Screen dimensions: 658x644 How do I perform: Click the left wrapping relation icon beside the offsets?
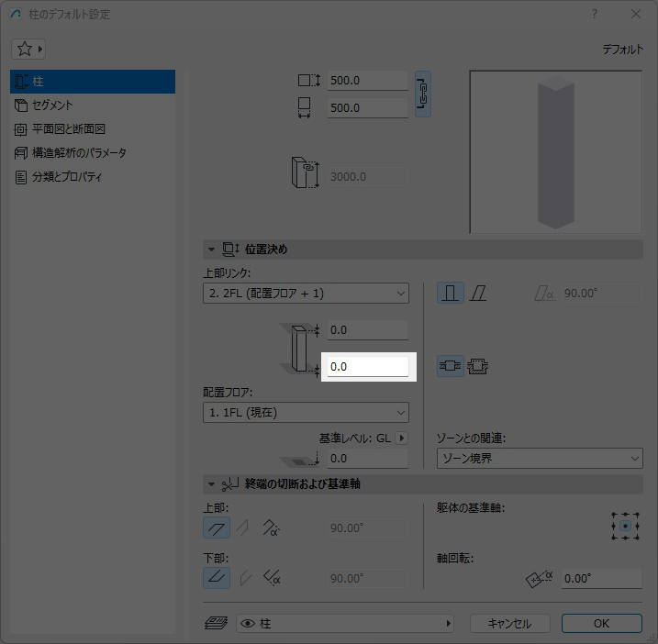450,366
